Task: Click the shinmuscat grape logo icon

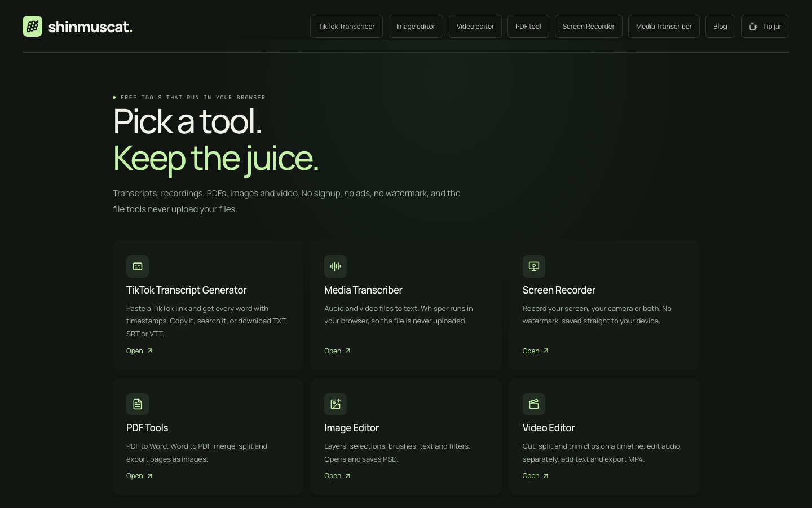Action: point(32,26)
